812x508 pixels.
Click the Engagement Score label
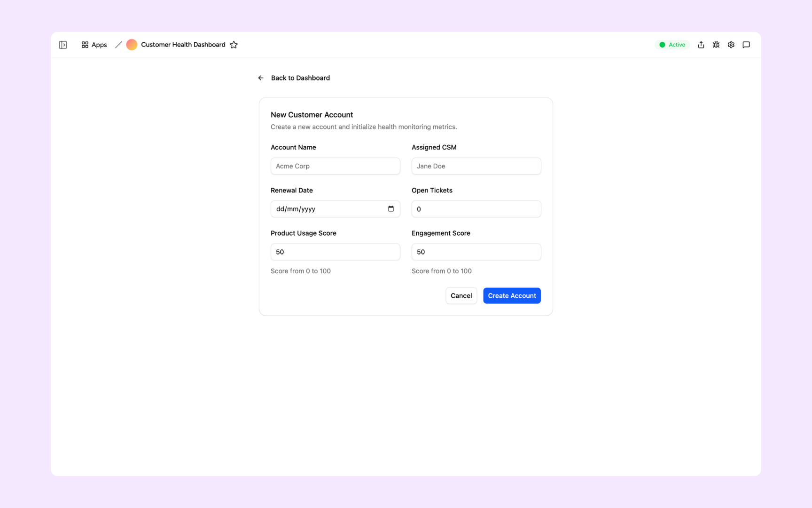pos(441,233)
